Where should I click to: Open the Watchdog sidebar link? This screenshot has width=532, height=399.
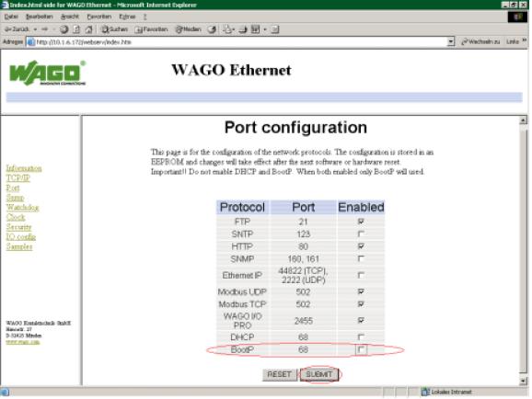coord(23,207)
